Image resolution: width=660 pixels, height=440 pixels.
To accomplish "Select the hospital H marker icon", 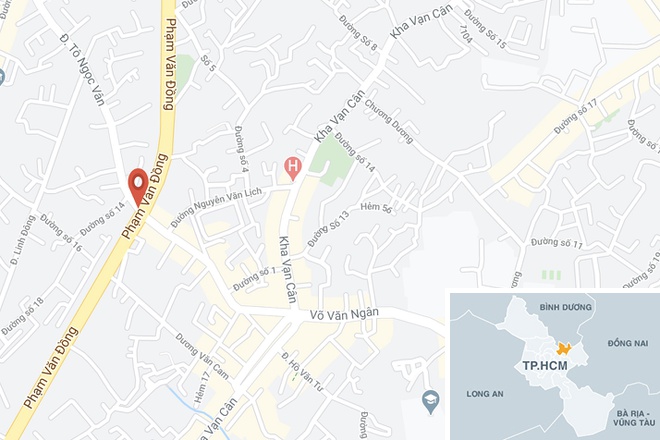I will pyautogui.click(x=293, y=168).
